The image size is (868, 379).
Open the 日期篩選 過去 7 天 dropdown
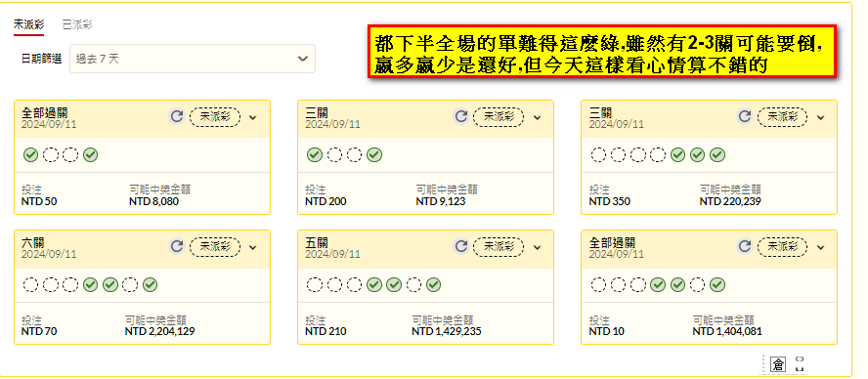coord(193,59)
